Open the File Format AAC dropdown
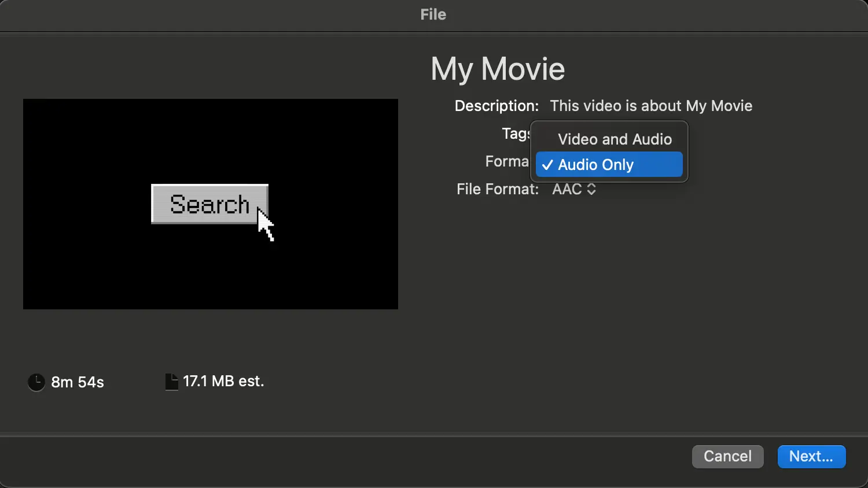This screenshot has width=868, height=488. pos(573,189)
